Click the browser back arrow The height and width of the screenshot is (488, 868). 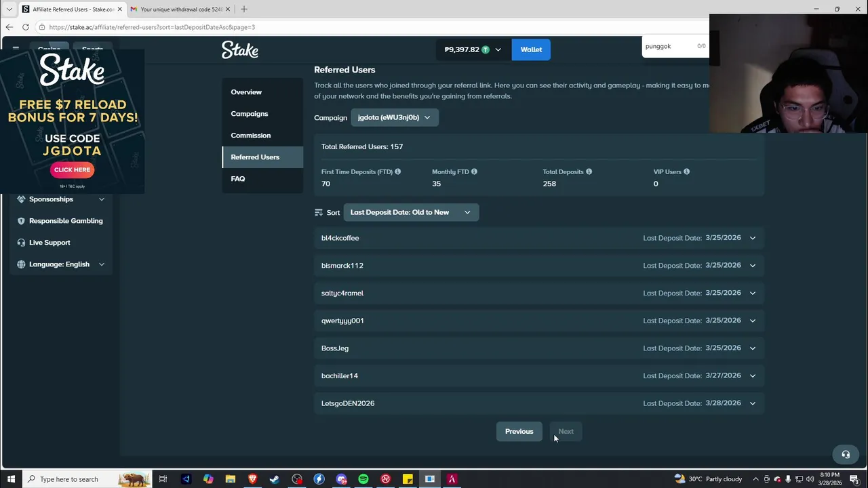point(9,27)
